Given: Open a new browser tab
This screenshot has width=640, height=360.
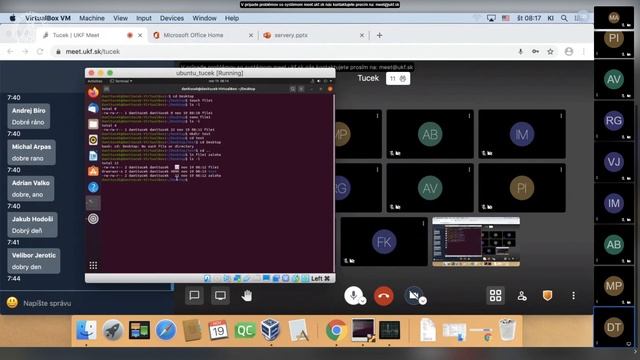Looking at the screenshot, I should pos(379,36).
